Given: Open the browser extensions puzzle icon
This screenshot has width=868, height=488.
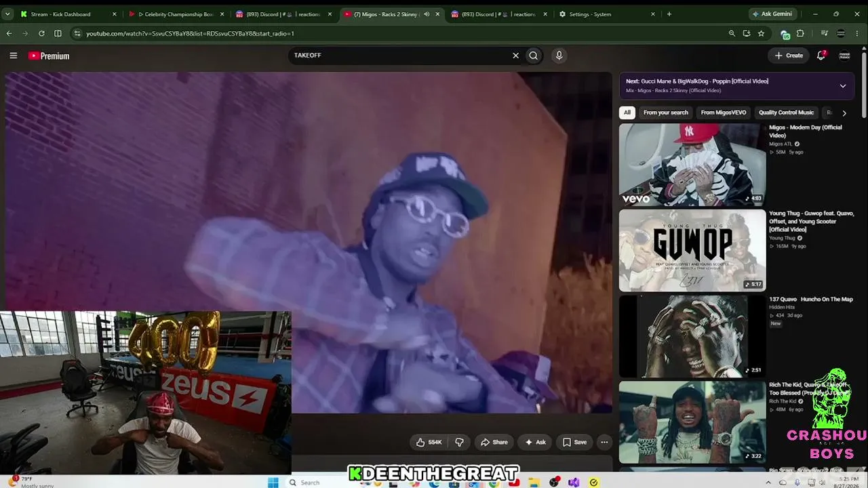Looking at the screenshot, I should point(800,33).
